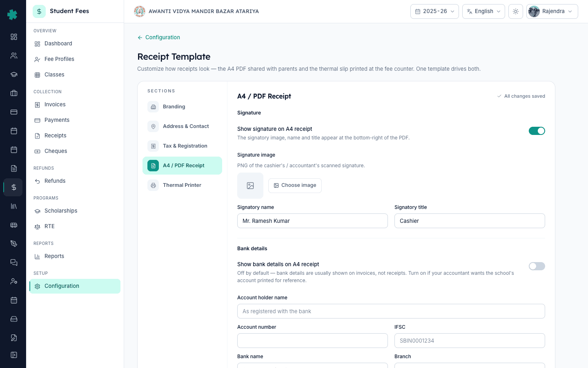Image resolution: width=588 pixels, height=368 pixels.
Task: Open the 2025-26 academic year dropdown
Action: point(434,11)
